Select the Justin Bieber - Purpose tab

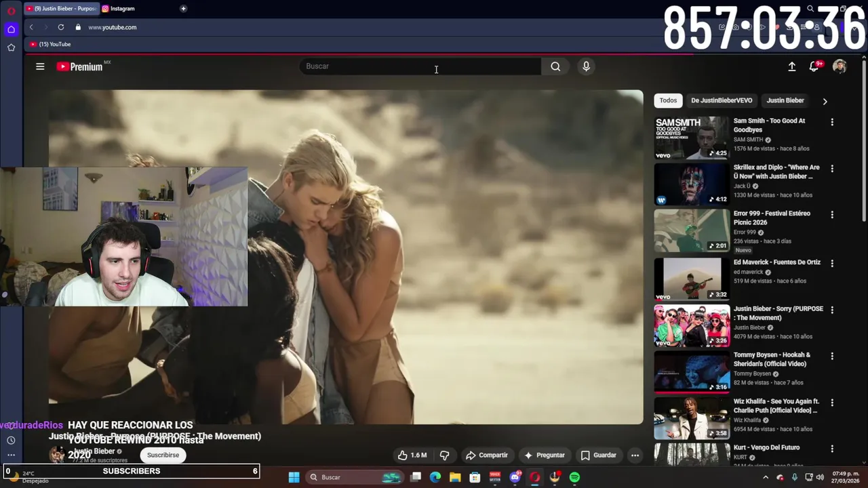pyautogui.click(x=61, y=9)
